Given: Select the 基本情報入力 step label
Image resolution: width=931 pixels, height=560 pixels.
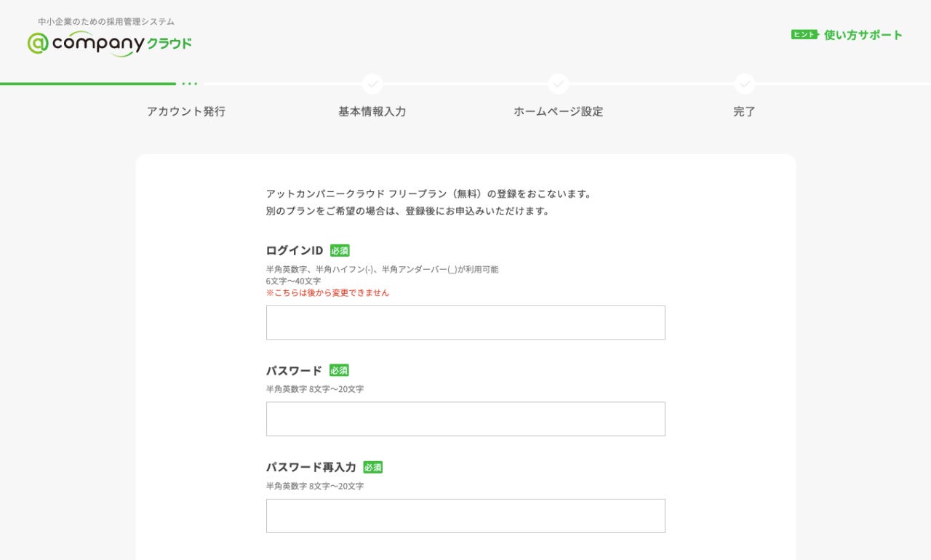Looking at the screenshot, I should (x=372, y=111).
